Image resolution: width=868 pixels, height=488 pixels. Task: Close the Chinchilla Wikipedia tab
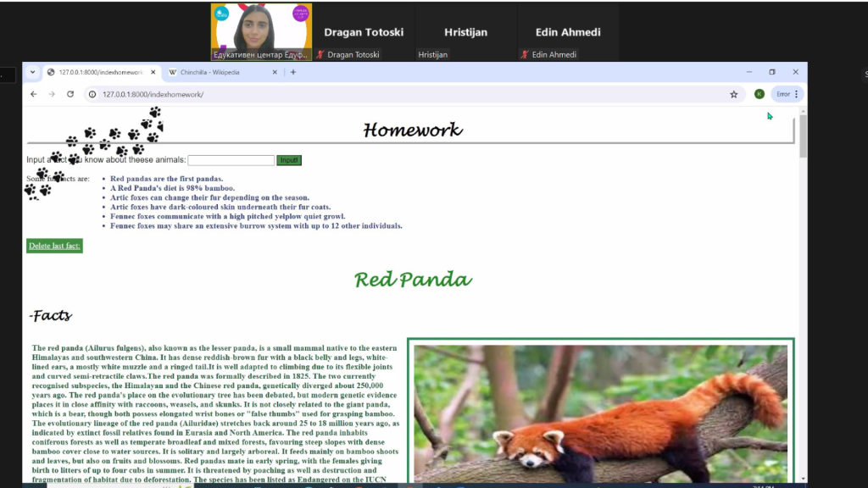point(275,72)
